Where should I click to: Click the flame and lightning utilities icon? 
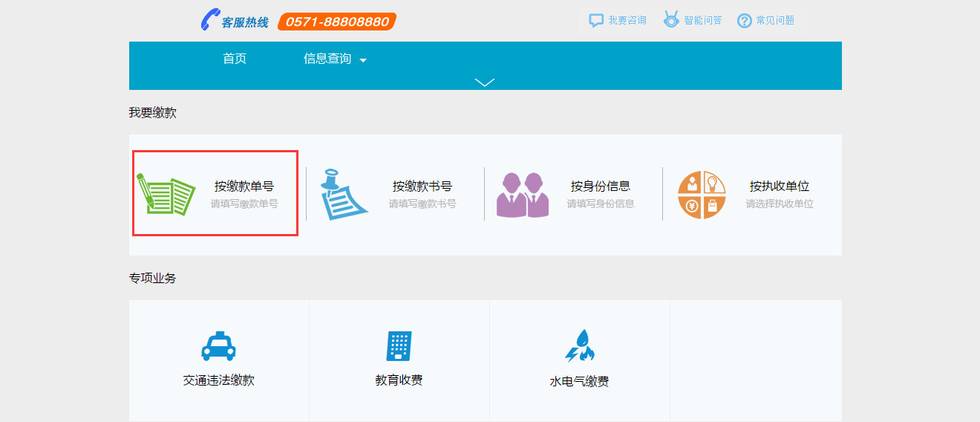pyautogui.click(x=580, y=345)
